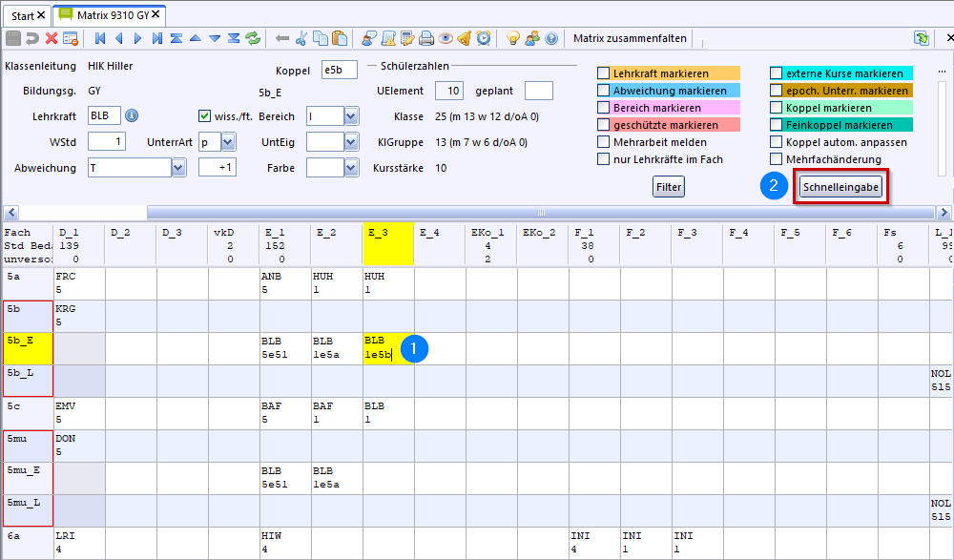Click the two users icon
Viewport: 954px width, 560px height.
(x=532, y=38)
